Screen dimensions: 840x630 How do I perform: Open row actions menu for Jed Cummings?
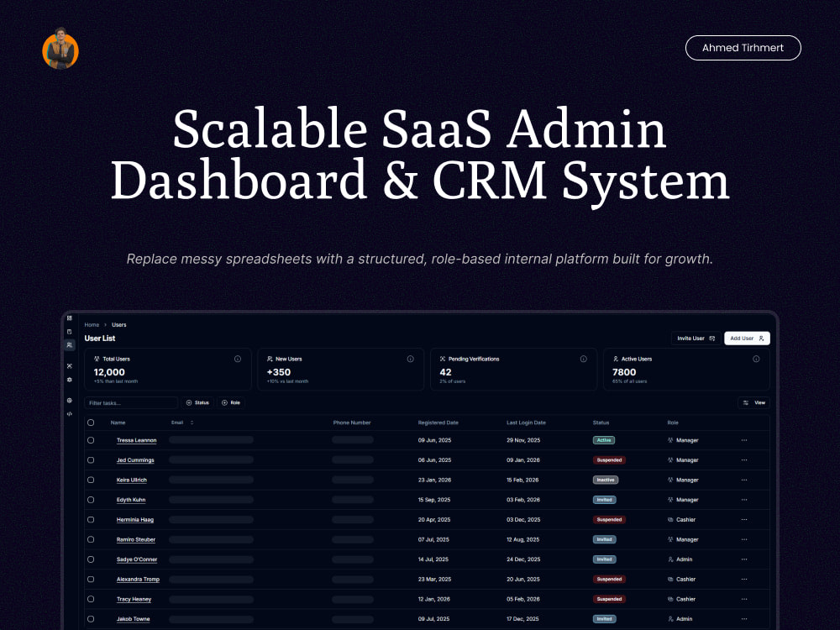744,460
